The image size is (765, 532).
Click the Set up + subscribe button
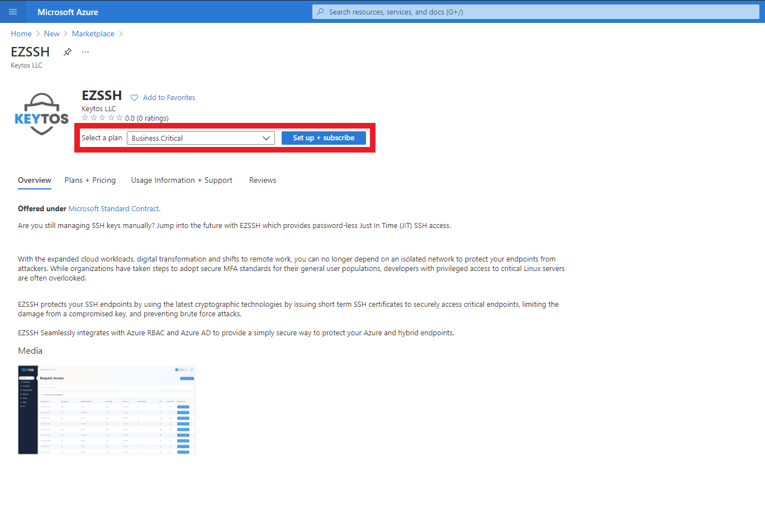click(324, 138)
